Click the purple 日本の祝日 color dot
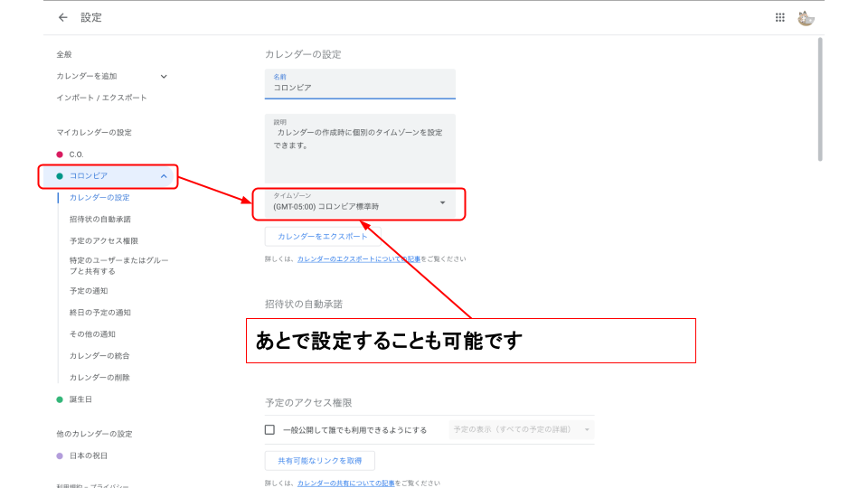 pyautogui.click(x=60, y=455)
